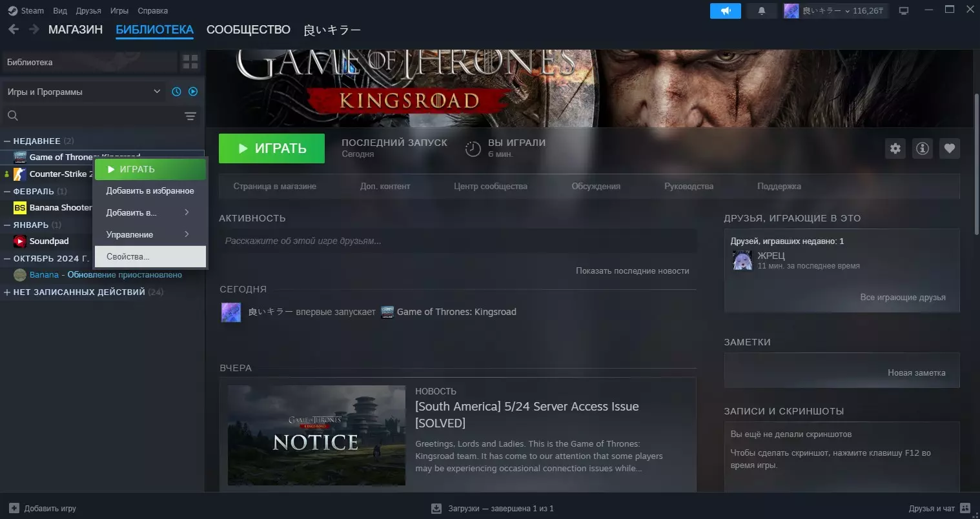Open Game of Thrones: Kingsroad link in activity
Image resolution: width=980 pixels, height=519 pixels.
[456, 312]
